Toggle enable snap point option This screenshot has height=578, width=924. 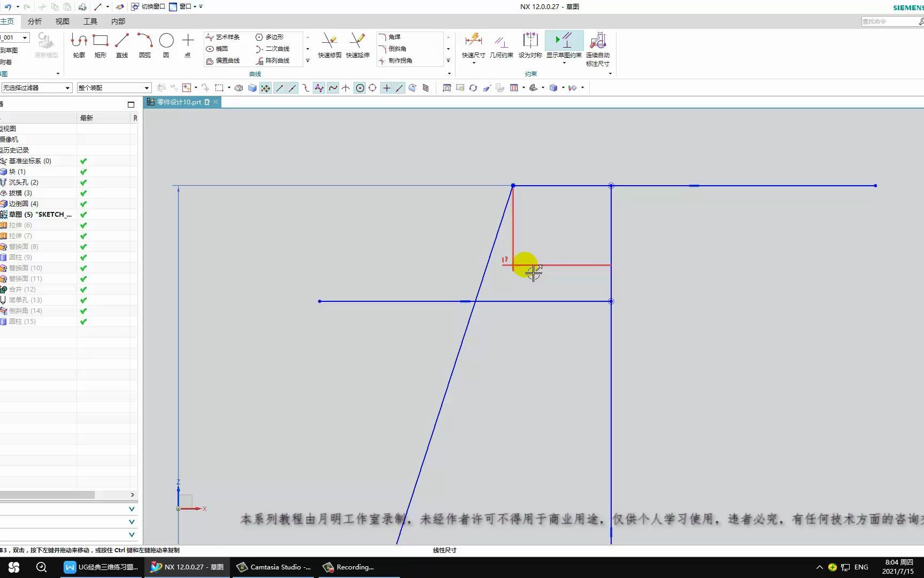tap(266, 88)
